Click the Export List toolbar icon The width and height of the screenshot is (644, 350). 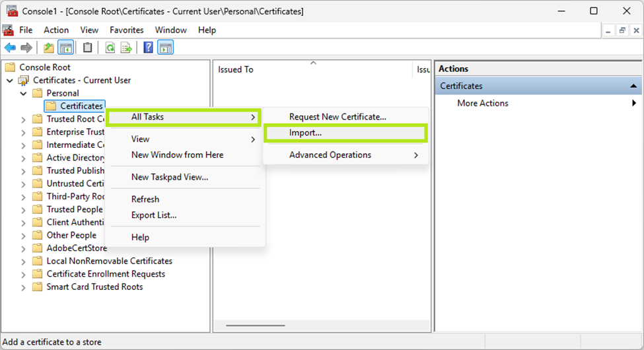(126, 48)
